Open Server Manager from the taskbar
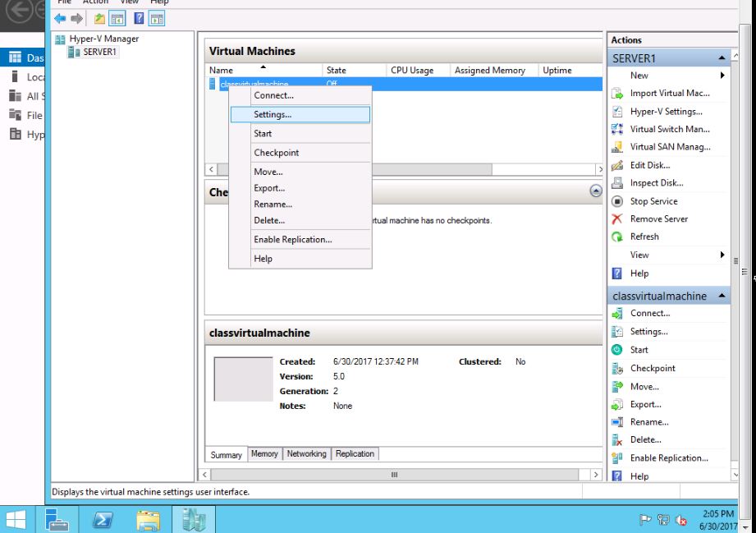The image size is (756, 533). coord(57,520)
